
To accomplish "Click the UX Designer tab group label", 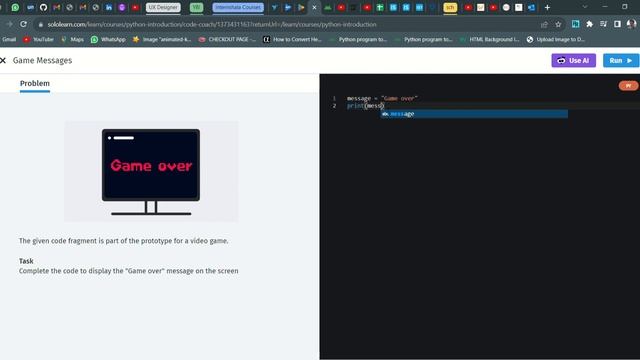I will [163, 7].
